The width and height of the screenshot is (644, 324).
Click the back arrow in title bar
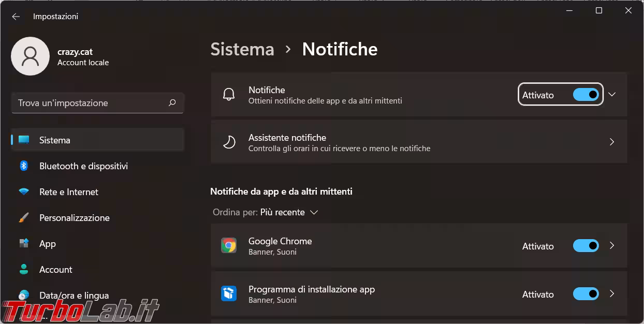click(x=16, y=17)
